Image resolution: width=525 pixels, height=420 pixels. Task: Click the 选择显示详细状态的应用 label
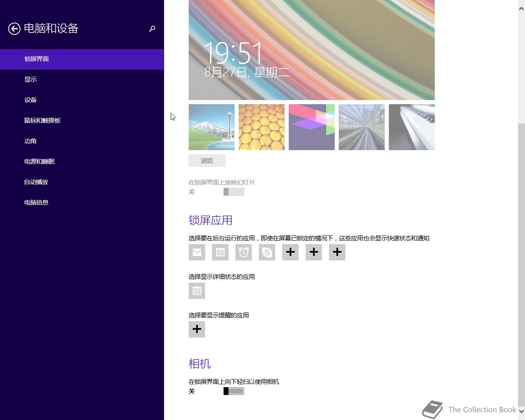pos(222,277)
